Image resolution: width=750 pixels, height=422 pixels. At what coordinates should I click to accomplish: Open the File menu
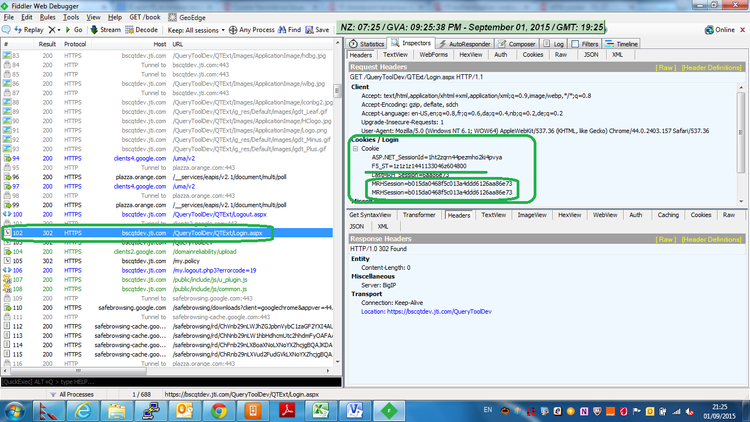9,17
